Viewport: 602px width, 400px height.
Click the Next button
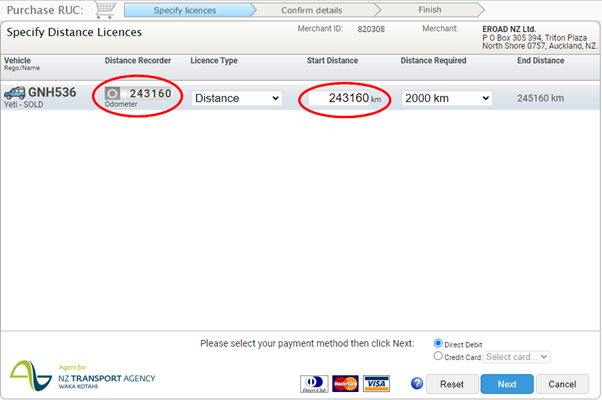pos(507,384)
